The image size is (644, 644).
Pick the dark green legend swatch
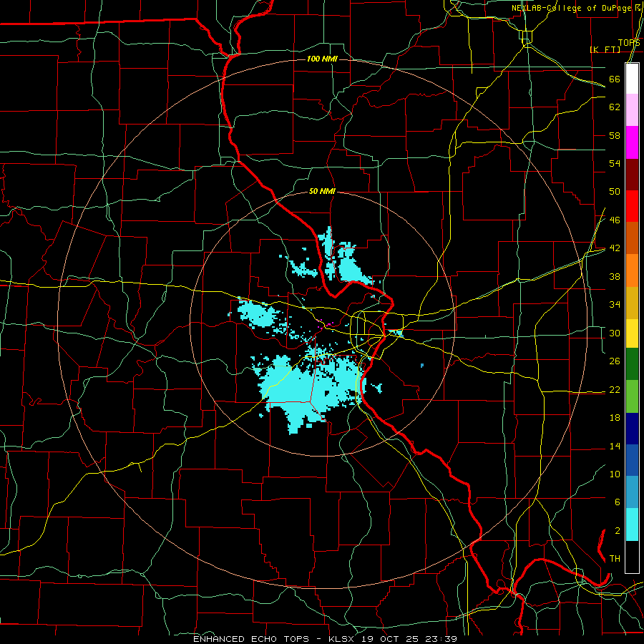pyautogui.click(x=632, y=364)
